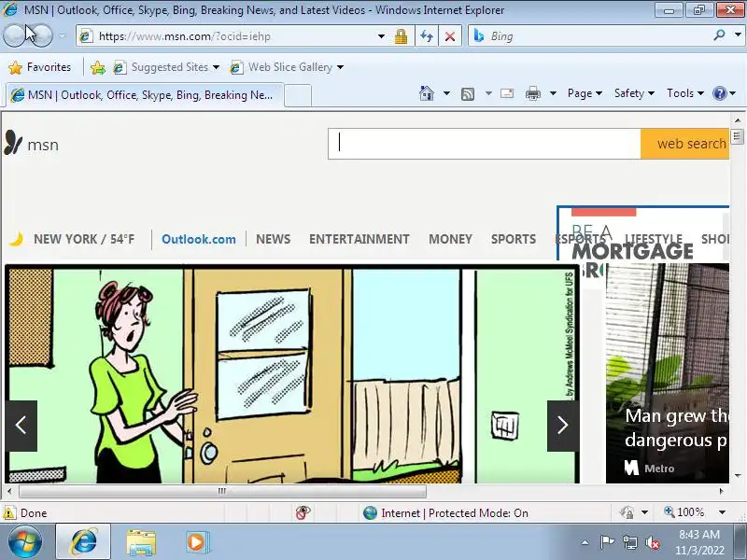Open the Tools menu
Viewport: 747px width, 560px height.
pyautogui.click(x=685, y=93)
